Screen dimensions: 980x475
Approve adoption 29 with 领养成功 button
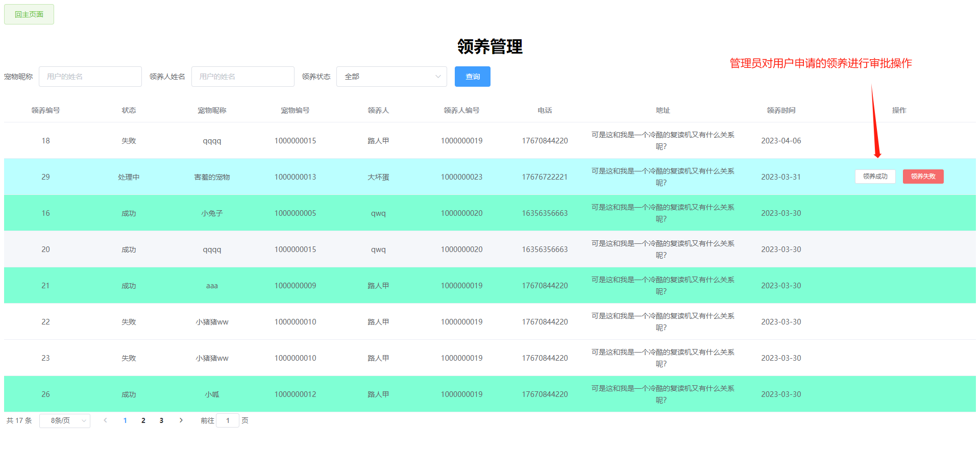tap(875, 177)
